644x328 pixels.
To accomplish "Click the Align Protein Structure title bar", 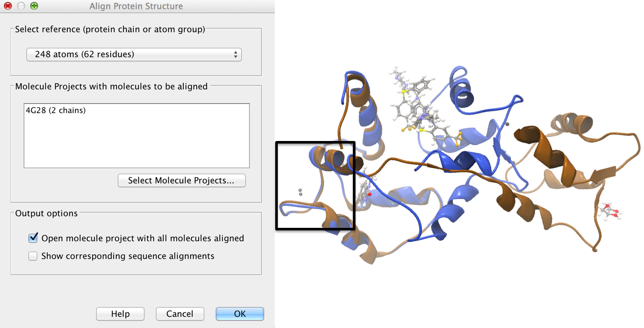I will [x=136, y=6].
